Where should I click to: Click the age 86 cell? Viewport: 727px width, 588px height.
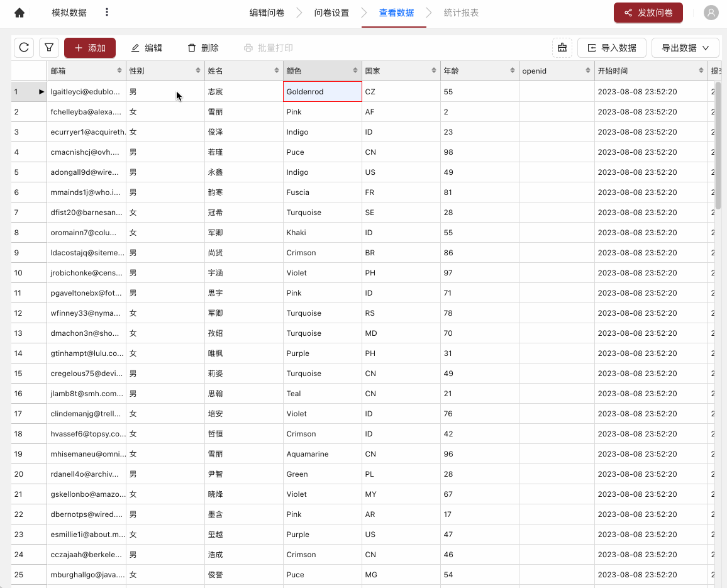[x=479, y=253]
